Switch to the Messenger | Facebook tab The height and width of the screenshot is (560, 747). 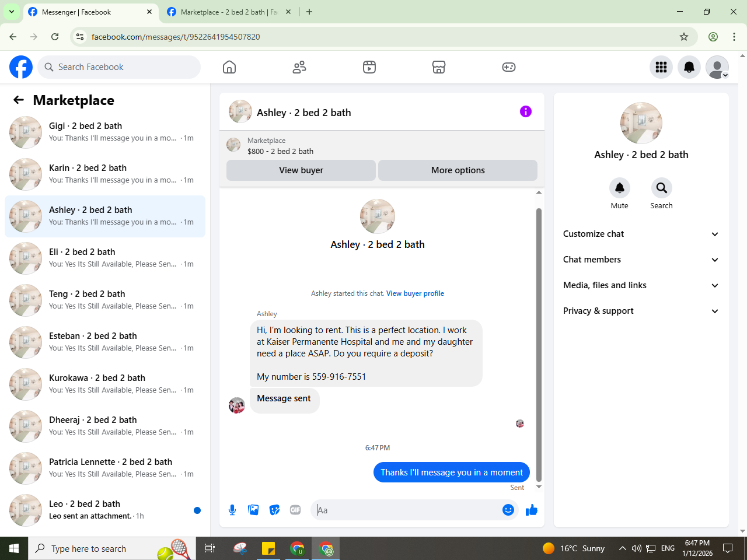(x=90, y=12)
